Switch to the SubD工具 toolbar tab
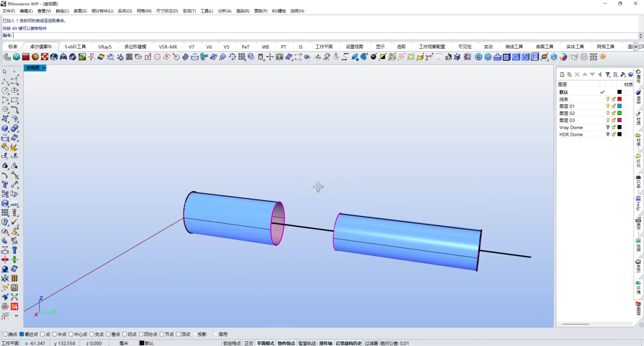Viewport: 644px width, 346px height. click(x=75, y=46)
